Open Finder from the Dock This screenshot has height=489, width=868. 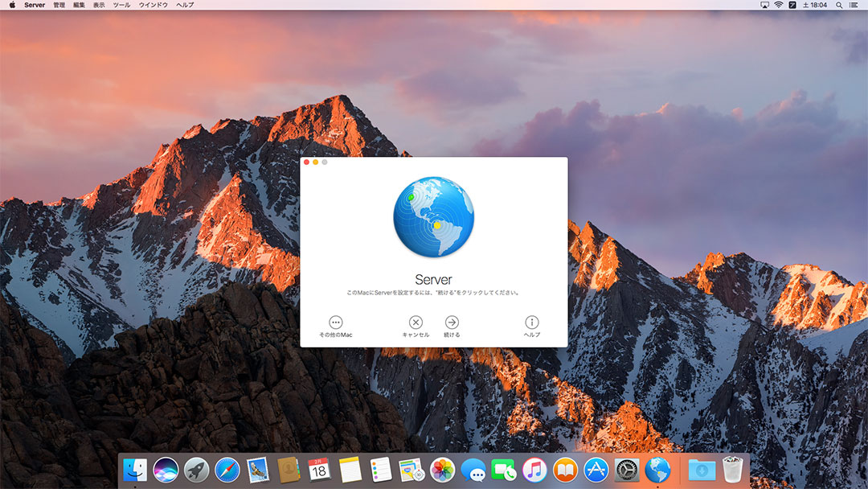pyautogui.click(x=135, y=471)
